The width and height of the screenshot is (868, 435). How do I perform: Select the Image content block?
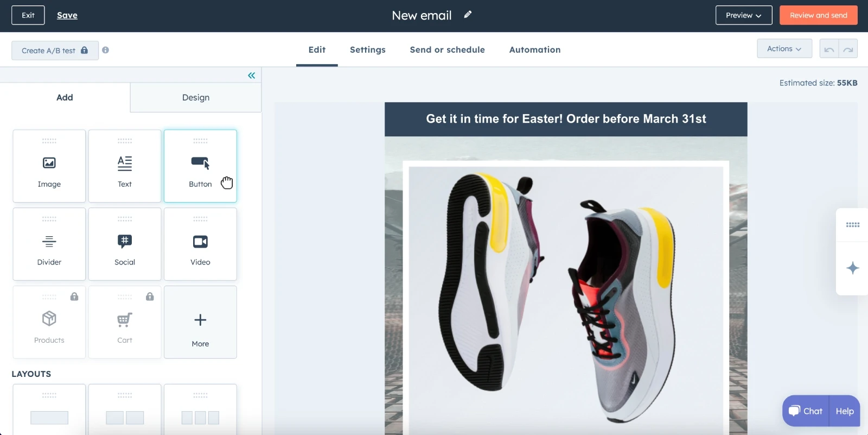49,166
